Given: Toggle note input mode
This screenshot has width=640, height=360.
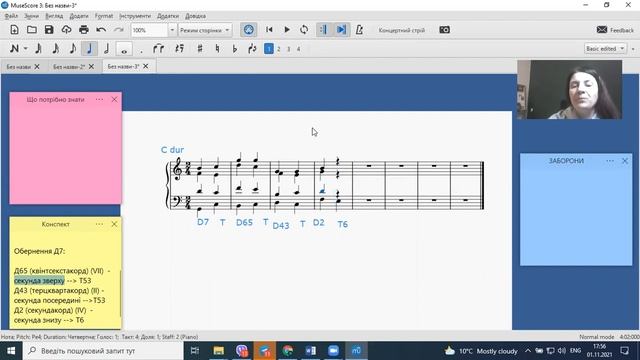Looking at the screenshot, I should click(x=14, y=49).
